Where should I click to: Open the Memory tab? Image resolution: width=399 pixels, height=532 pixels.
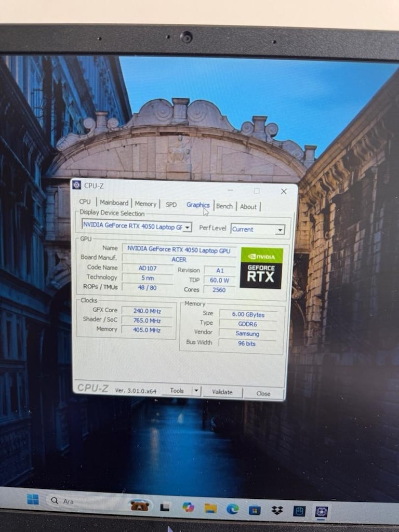pos(145,204)
